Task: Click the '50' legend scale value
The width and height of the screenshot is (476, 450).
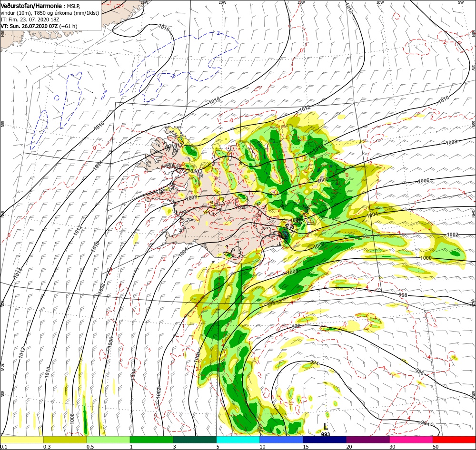Action: [436, 446]
